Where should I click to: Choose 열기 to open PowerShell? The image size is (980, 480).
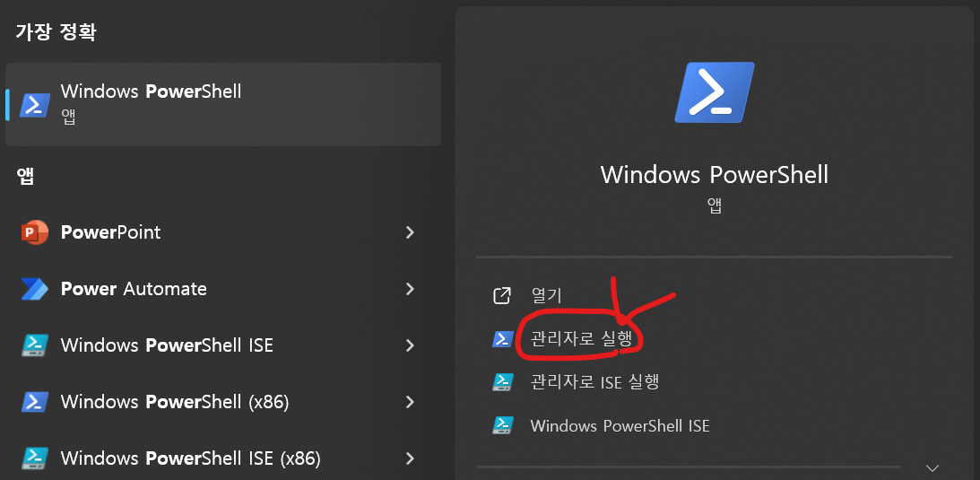click(546, 295)
